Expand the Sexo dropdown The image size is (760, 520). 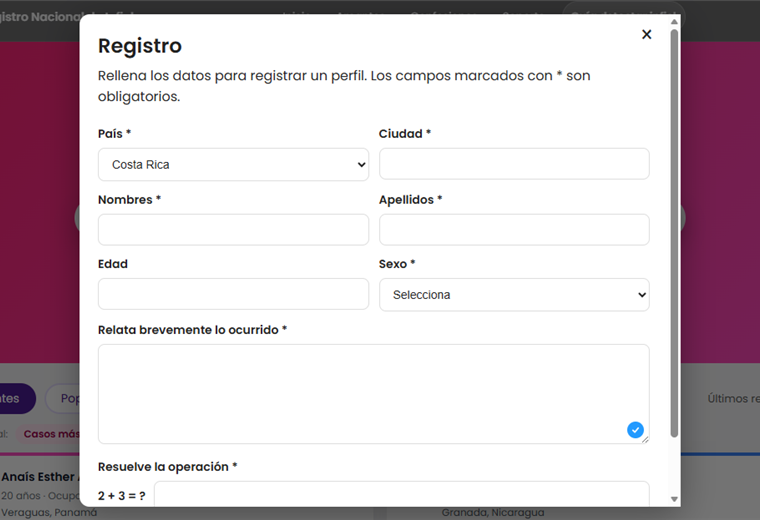pos(514,295)
